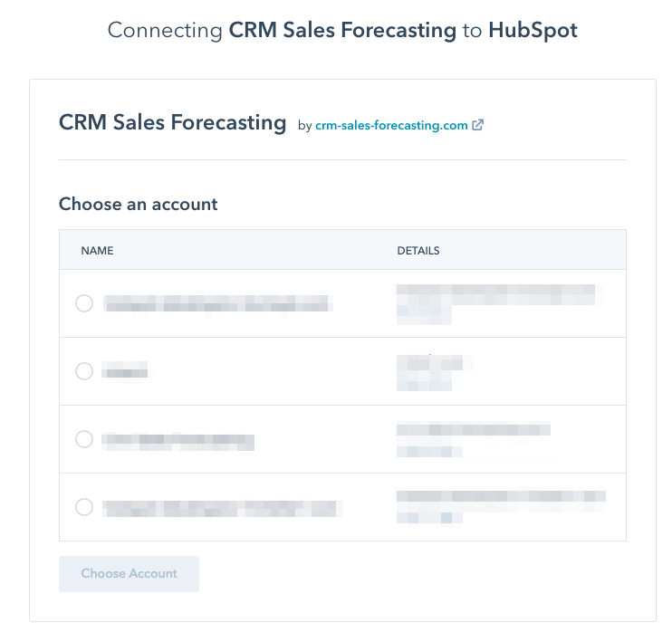This screenshot has height=632, width=672.
Task: Open the external link icon beside crm-sales-forecasting.com
Action: pos(477,126)
